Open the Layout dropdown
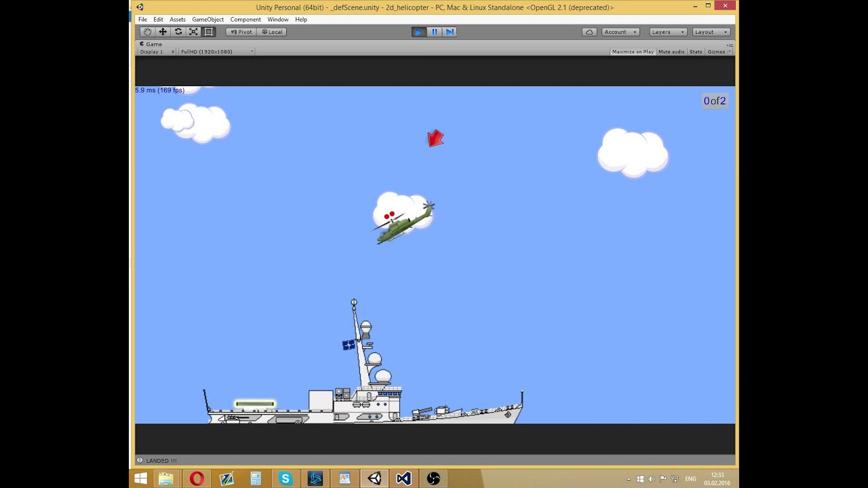This screenshot has height=488, width=868. click(710, 31)
